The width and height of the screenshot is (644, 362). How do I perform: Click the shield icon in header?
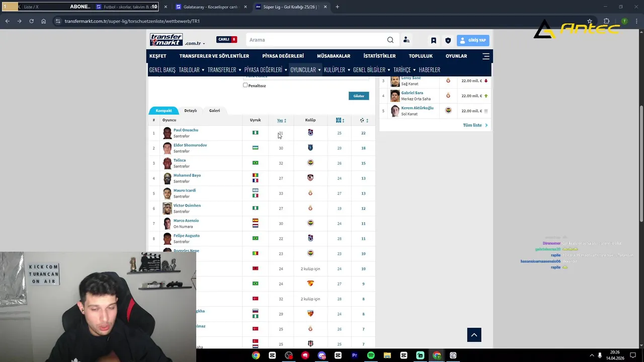[448, 40]
